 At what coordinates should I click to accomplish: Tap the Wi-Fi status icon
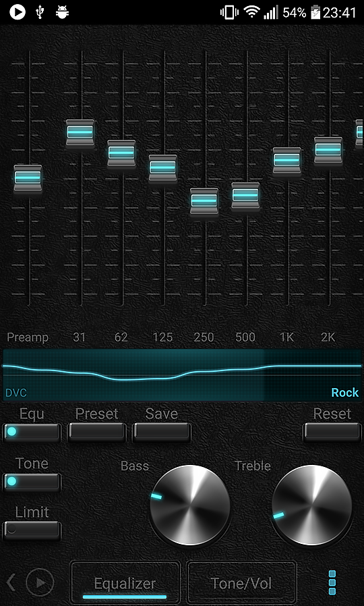pyautogui.click(x=251, y=12)
